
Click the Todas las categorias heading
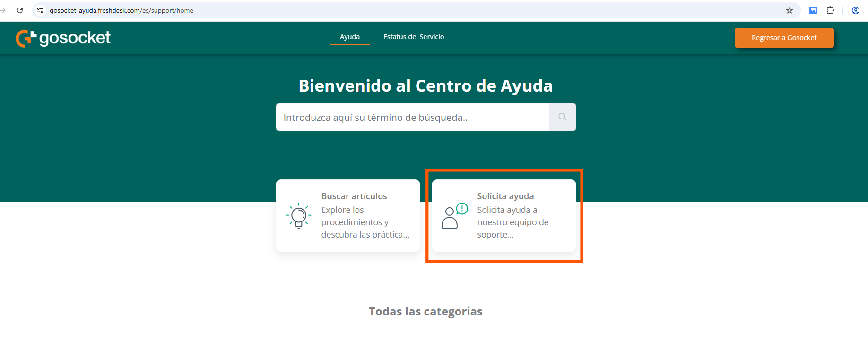pyautogui.click(x=425, y=312)
